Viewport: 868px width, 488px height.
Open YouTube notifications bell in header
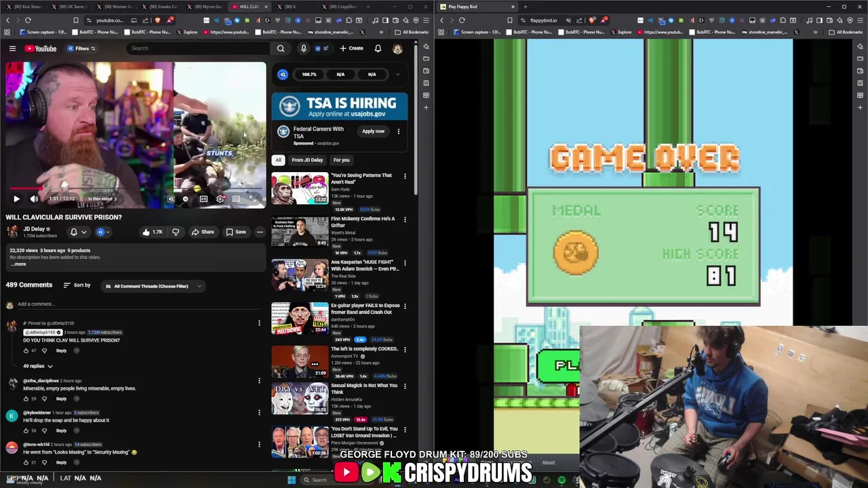[378, 48]
